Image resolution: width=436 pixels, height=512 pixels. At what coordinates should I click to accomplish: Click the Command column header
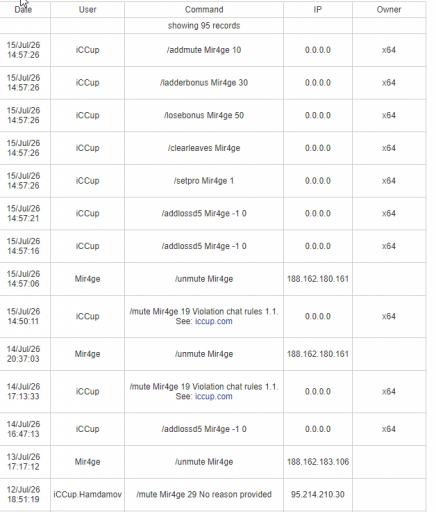pyautogui.click(x=204, y=9)
